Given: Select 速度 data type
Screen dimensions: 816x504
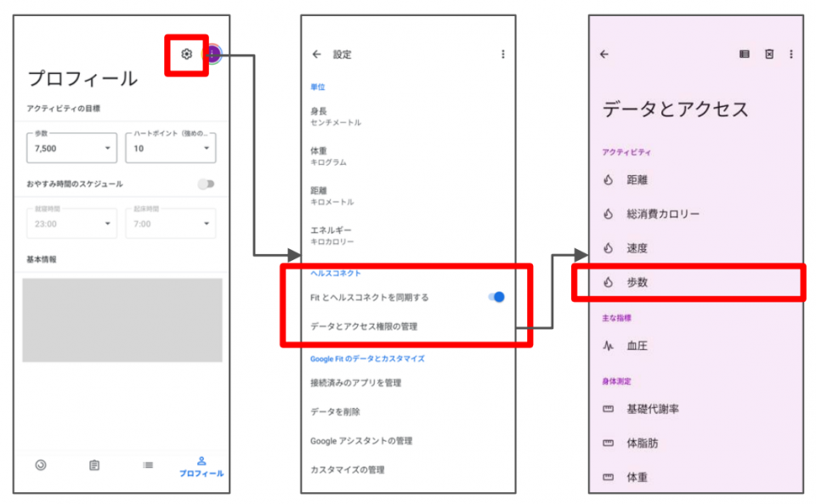Looking at the screenshot, I should pos(637,248).
